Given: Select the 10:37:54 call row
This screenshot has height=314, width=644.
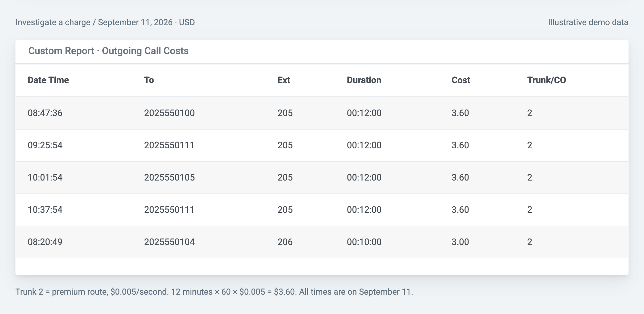Looking at the screenshot, I should click(x=322, y=210).
